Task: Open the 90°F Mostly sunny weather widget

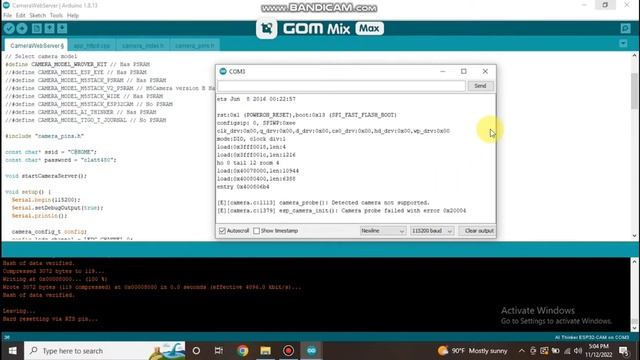Action: coord(473,351)
